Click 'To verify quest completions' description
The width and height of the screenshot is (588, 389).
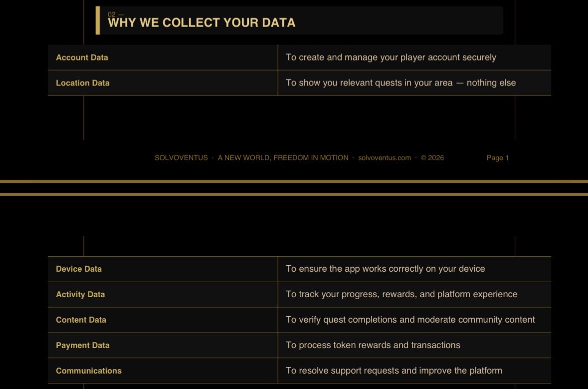point(410,320)
